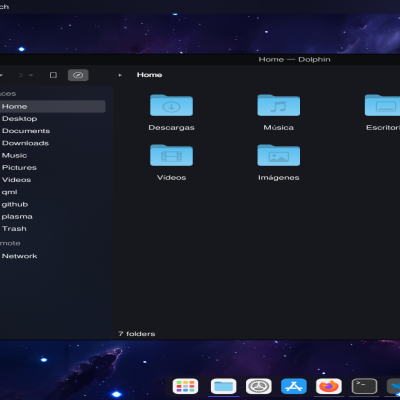Launch Firefox from the dock
This screenshot has width=400, height=400.
point(329,386)
